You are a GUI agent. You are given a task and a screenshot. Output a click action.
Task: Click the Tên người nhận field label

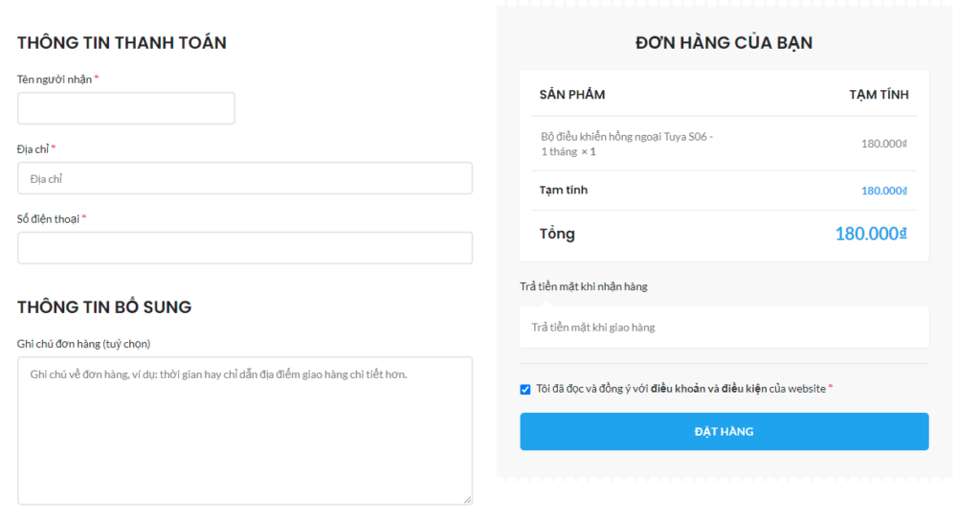(55, 79)
